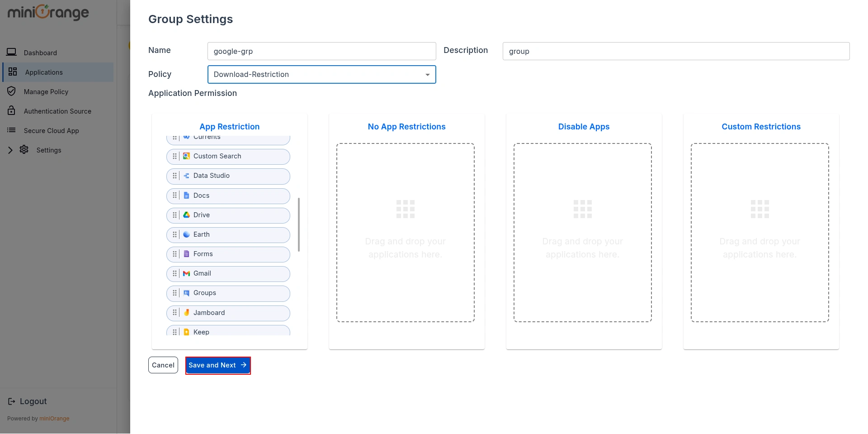The image size is (868, 434).
Task: Click the drag handle on Jamboard row
Action: point(175,313)
